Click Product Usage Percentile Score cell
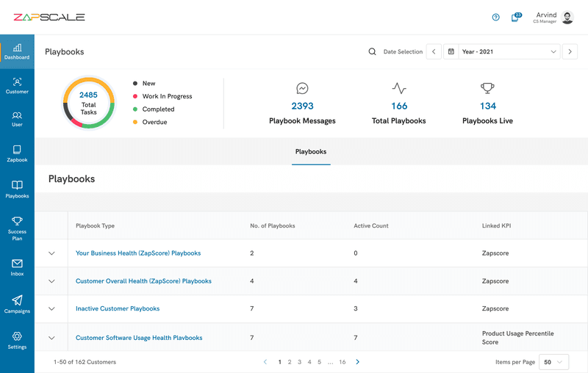Image resolution: width=588 pixels, height=373 pixels. 518,338
